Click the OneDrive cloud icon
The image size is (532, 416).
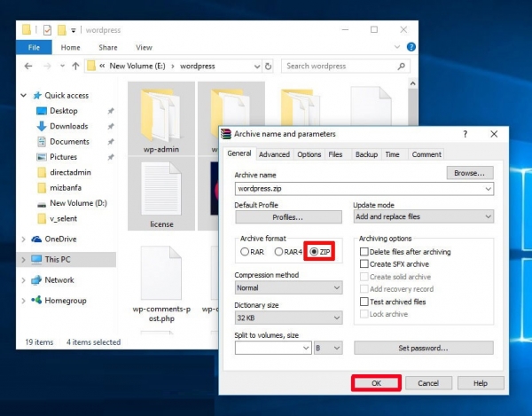(36, 239)
